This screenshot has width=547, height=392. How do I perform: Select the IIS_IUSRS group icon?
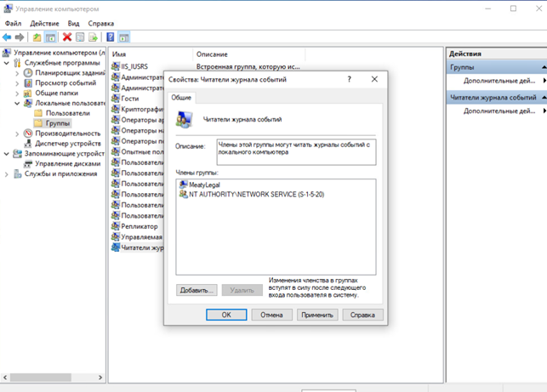[x=116, y=65]
